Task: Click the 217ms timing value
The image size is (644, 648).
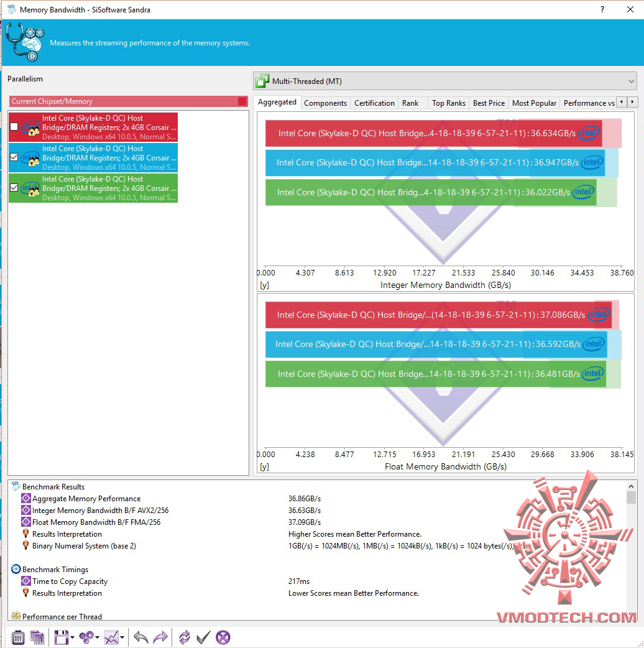Action: [x=298, y=581]
